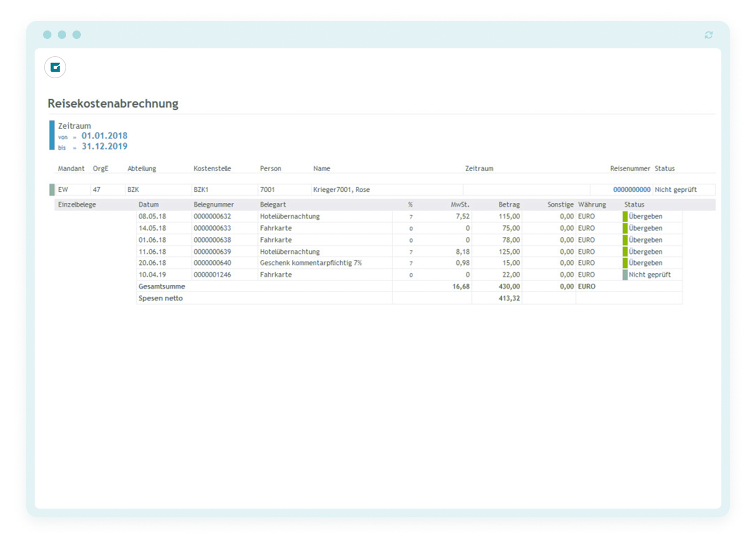Select the Spesen netto row label

coord(161,298)
